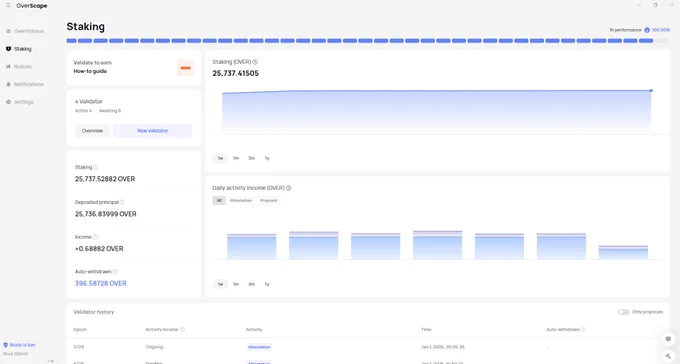Click the info icon beside Auto-withdrawn summary
This screenshot has width=680, height=364.
[x=115, y=272]
